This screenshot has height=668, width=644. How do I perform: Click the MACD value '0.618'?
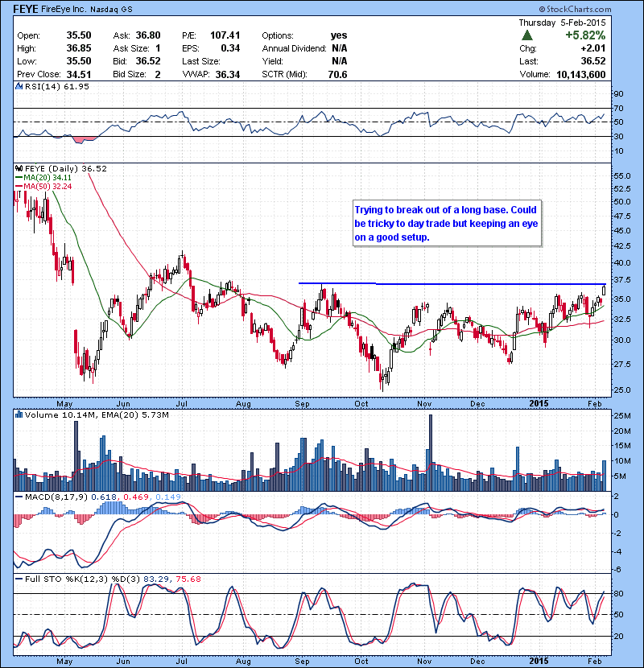click(104, 497)
